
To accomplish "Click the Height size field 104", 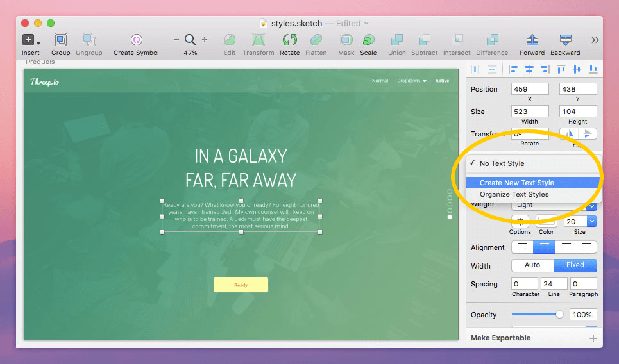I will click(578, 112).
